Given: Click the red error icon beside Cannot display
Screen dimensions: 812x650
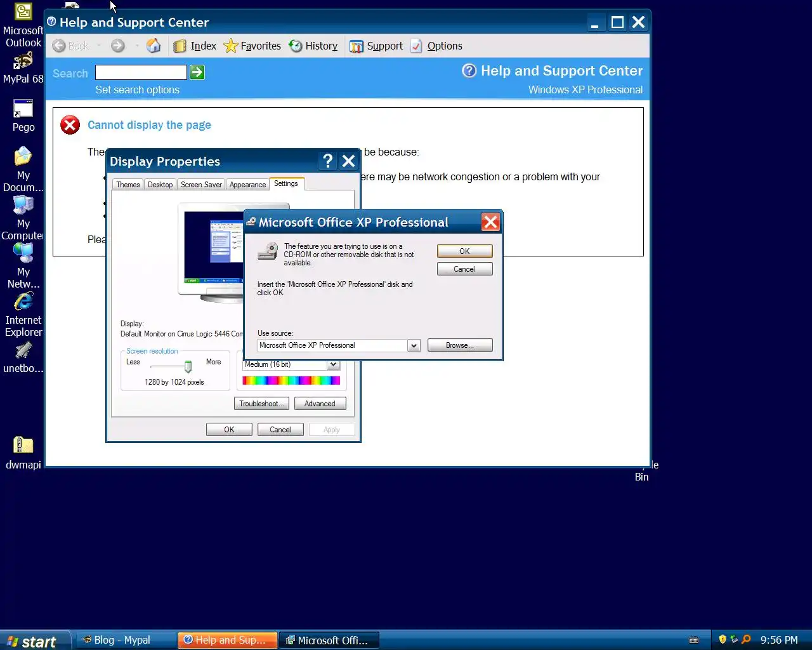Looking at the screenshot, I should point(70,125).
